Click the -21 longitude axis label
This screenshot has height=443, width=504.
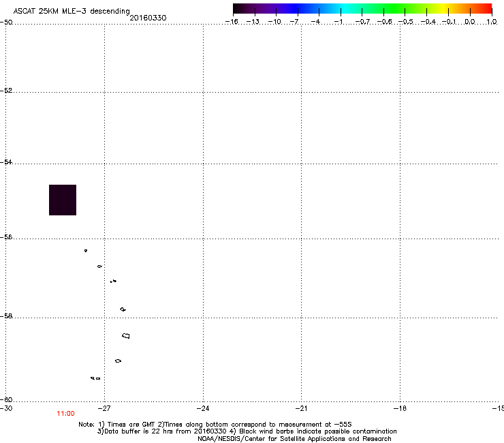[301, 408]
